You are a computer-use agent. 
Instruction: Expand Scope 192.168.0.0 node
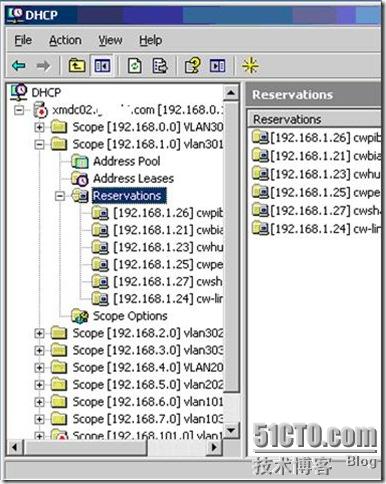tap(39, 127)
